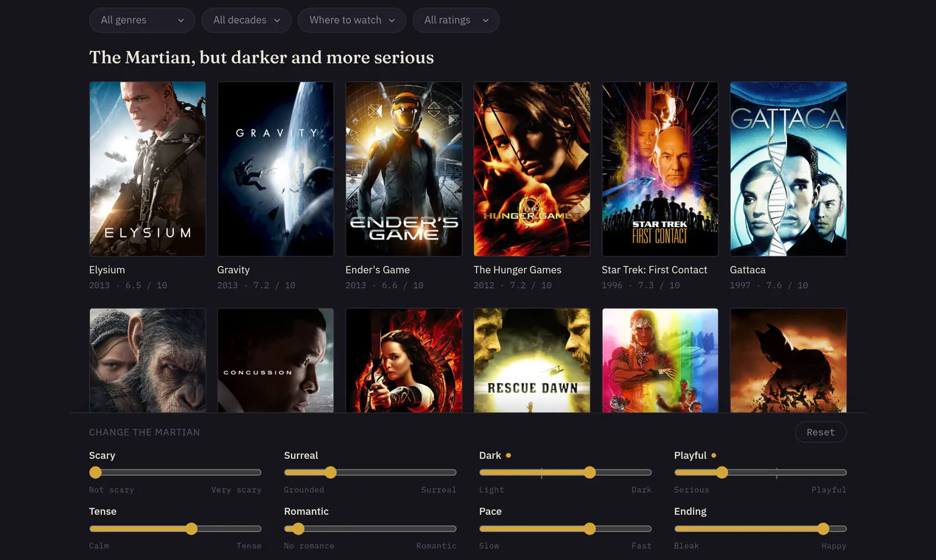Select the Batman silhouette poster
The height and width of the screenshot is (560, 936).
[789, 360]
